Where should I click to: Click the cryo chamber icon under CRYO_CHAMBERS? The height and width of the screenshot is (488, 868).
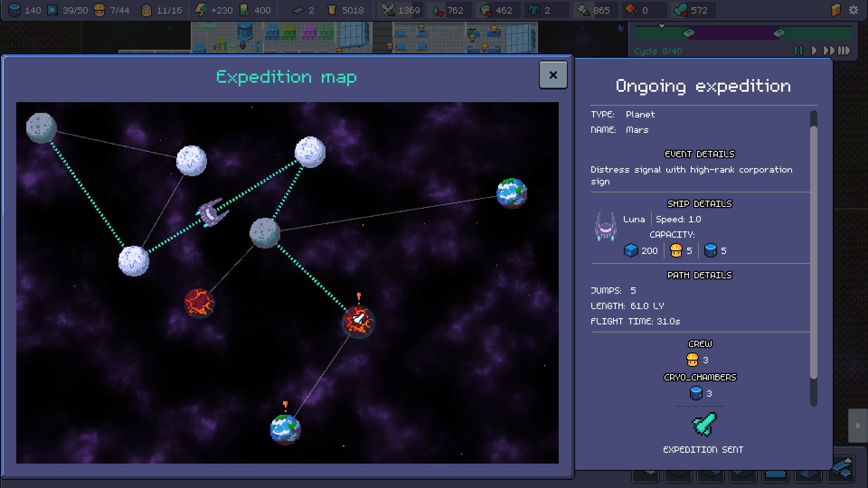(x=695, y=394)
